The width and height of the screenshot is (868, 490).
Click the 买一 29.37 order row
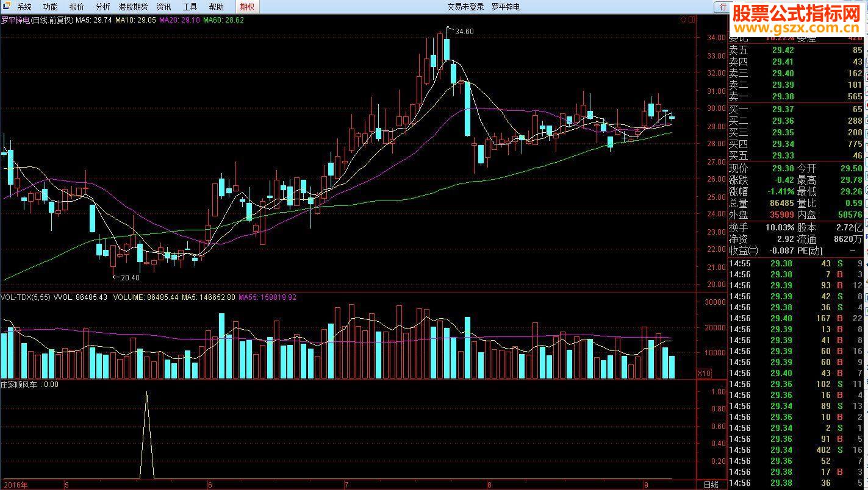[x=796, y=110]
